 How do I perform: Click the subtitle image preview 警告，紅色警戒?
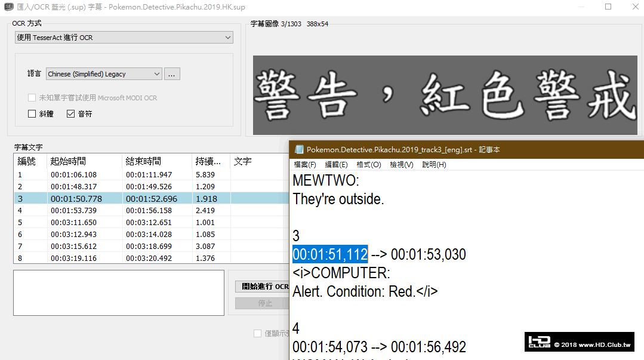[x=445, y=95]
